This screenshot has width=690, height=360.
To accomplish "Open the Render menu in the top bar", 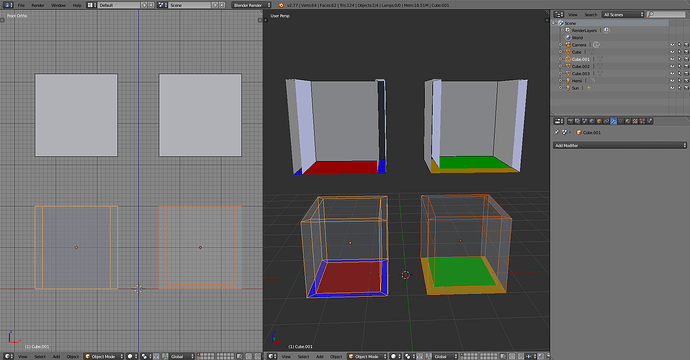I will click(38, 5).
